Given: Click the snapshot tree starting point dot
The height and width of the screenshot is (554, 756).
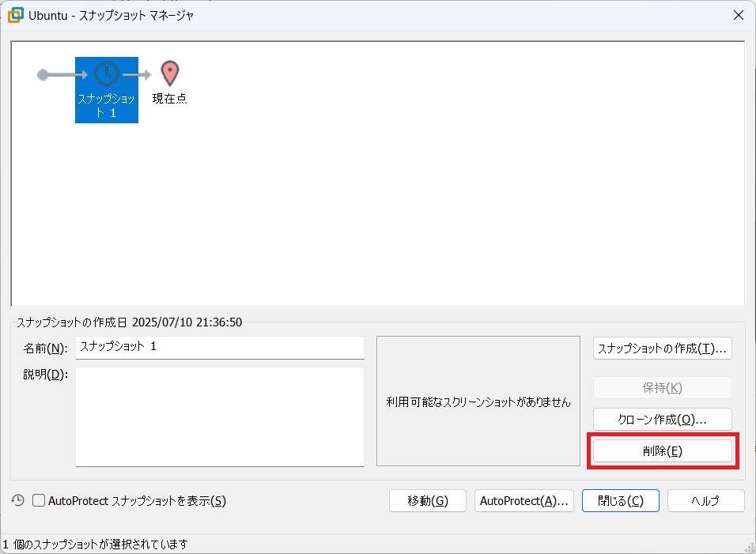Looking at the screenshot, I should (x=43, y=74).
